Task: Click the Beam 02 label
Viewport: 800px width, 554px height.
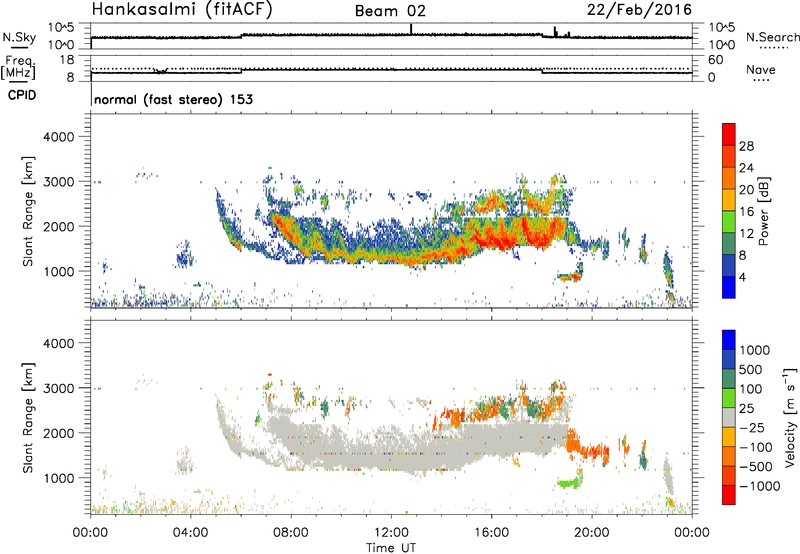Action: [x=390, y=11]
